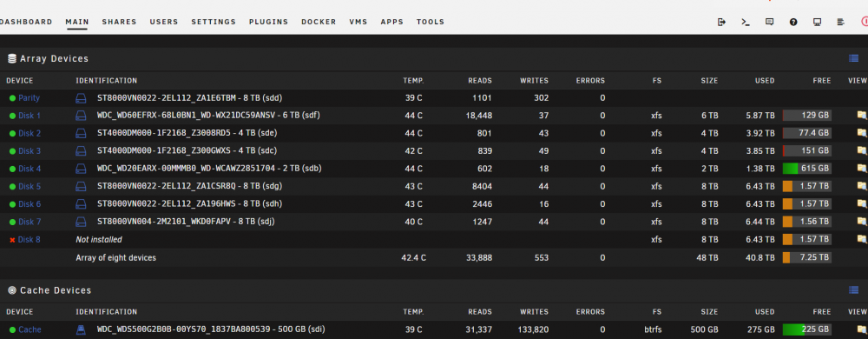Go to the USERS tab
Screen dimensions: 868x339
[x=164, y=22]
